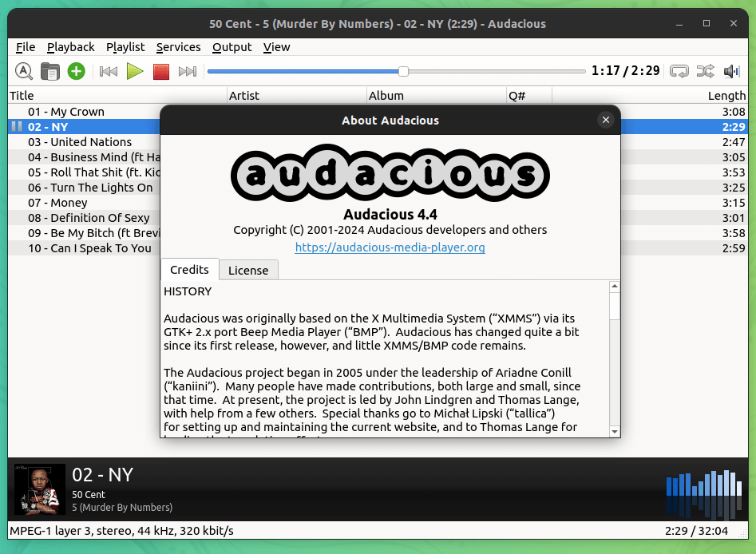756x554 pixels.
Task: Enable shuffle mode
Action: coord(705,71)
